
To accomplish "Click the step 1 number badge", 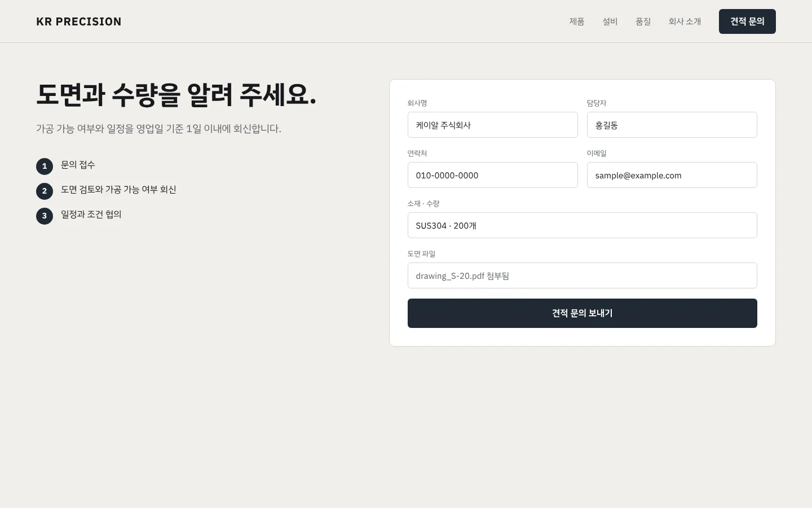I will coord(45,167).
